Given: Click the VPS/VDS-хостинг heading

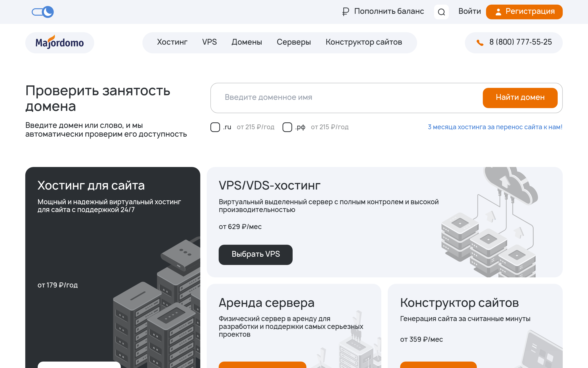Looking at the screenshot, I should click(269, 185).
